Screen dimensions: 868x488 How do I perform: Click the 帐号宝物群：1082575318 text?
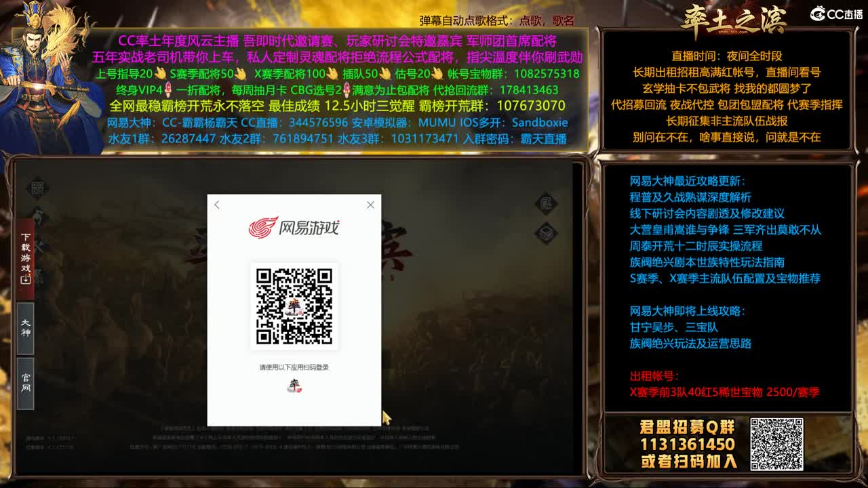pyautogui.click(x=513, y=73)
